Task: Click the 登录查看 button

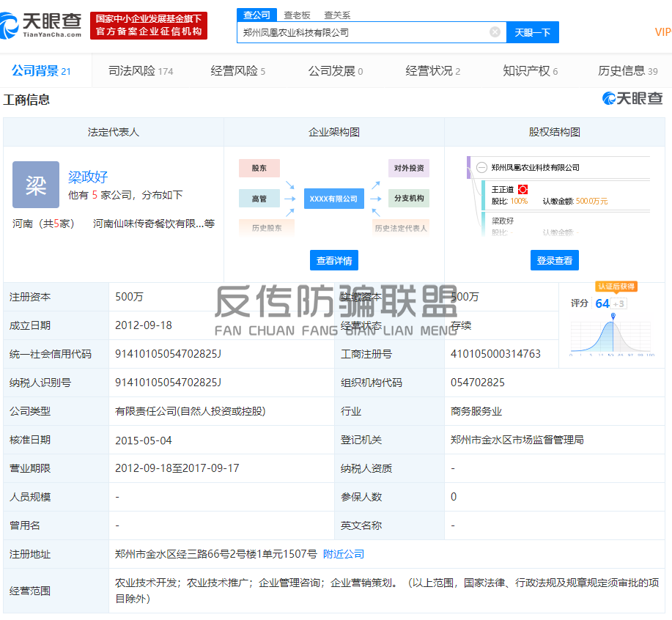Action: [555, 260]
